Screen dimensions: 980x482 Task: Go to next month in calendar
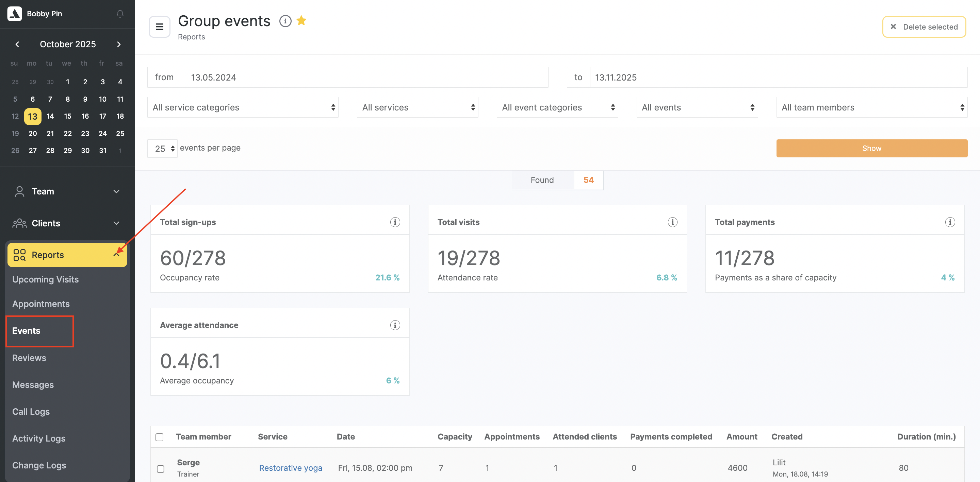pyautogui.click(x=119, y=44)
